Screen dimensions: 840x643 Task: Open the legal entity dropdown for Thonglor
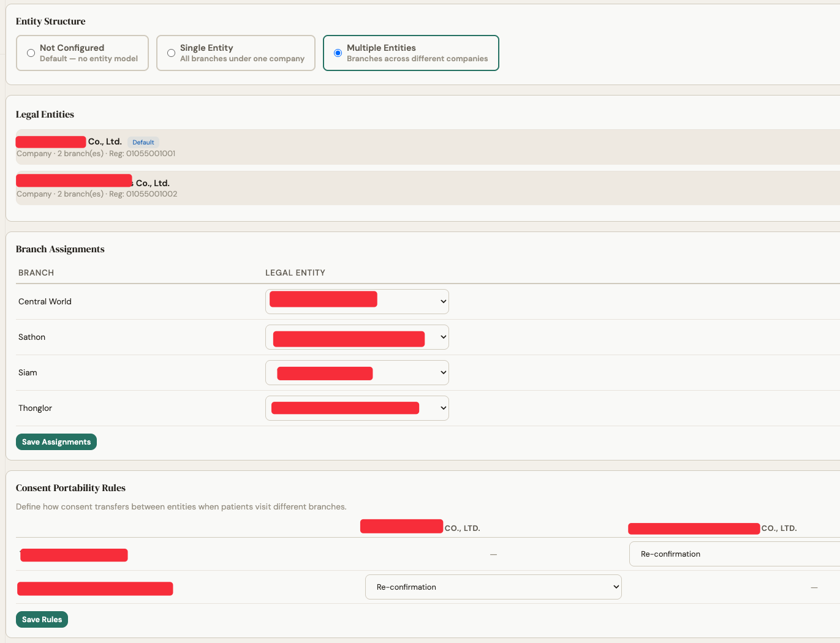pos(357,408)
